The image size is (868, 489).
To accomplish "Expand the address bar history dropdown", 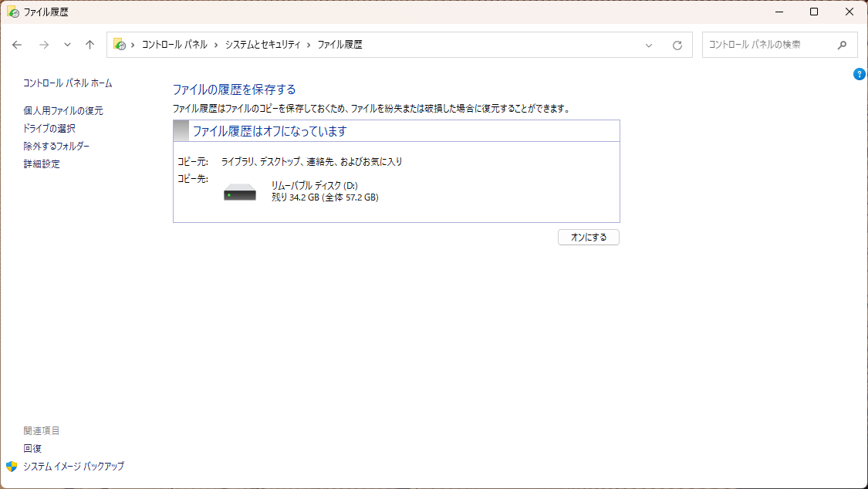I will coord(649,45).
